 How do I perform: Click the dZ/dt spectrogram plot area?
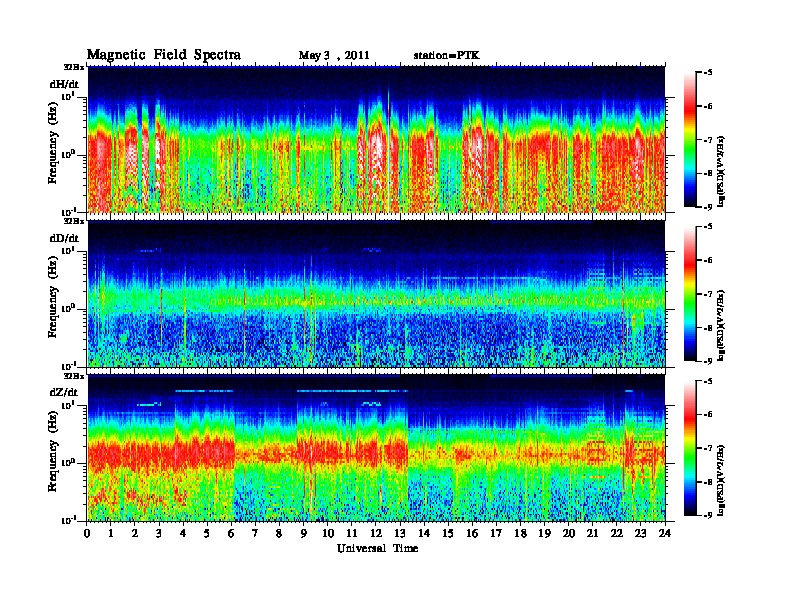pos(376,448)
